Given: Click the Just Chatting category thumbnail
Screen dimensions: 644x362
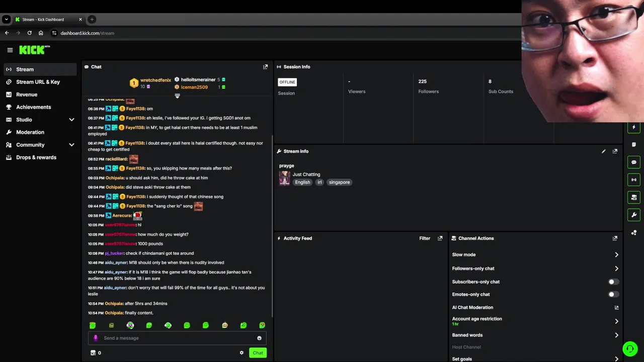Looking at the screenshot, I should click(x=284, y=178).
